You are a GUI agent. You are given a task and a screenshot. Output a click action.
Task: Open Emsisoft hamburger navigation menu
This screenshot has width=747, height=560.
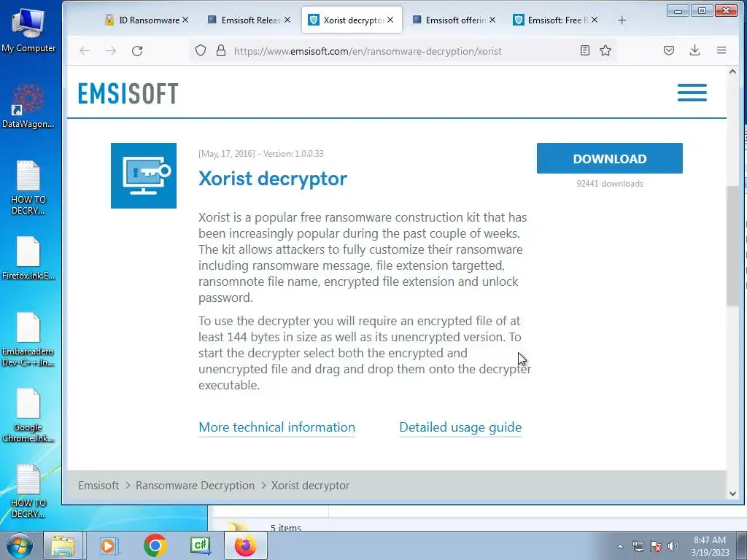692,93
